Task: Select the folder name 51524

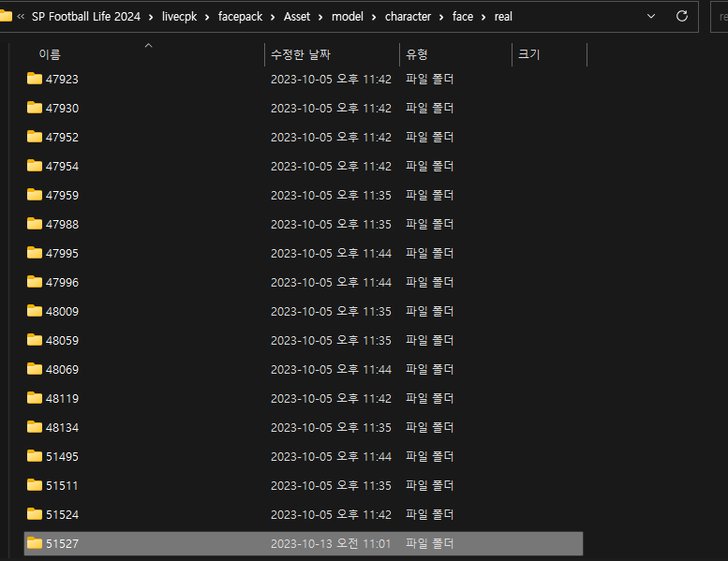Action: point(62,514)
